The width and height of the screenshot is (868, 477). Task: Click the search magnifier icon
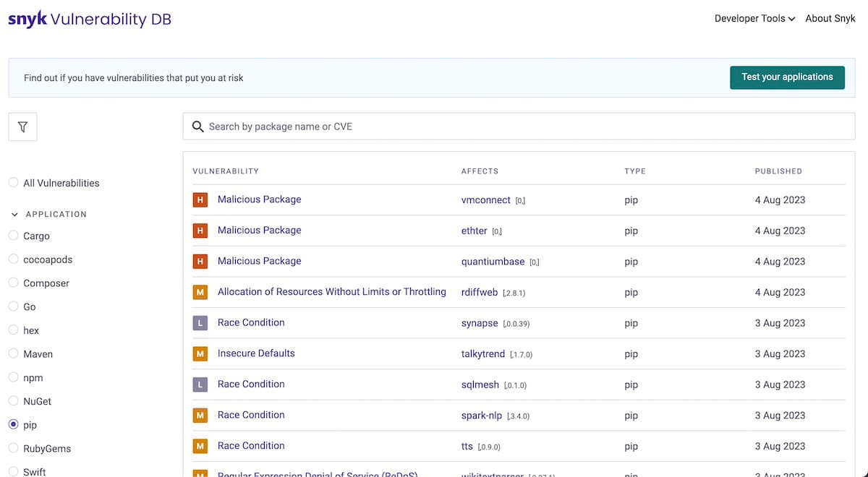pyautogui.click(x=197, y=126)
